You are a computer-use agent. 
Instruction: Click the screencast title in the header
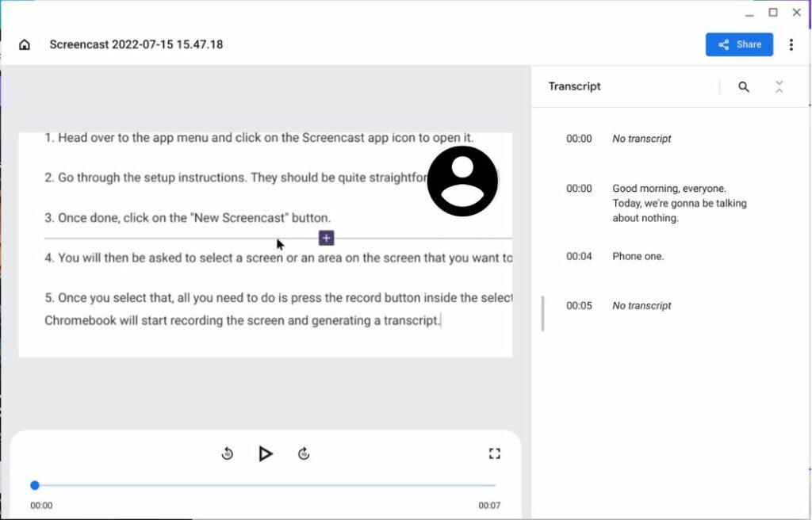136,44
